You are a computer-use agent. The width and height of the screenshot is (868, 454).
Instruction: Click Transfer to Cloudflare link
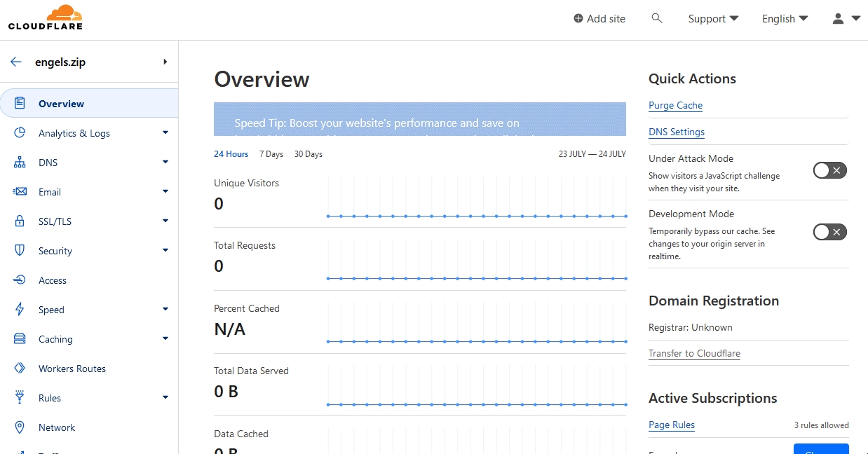pyautogui.click(x=694, y=354)
